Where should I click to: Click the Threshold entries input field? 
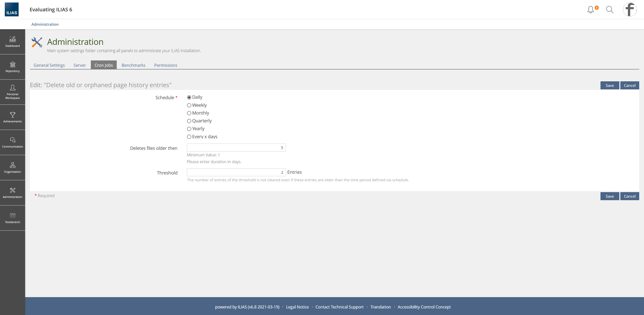(236, 172)
